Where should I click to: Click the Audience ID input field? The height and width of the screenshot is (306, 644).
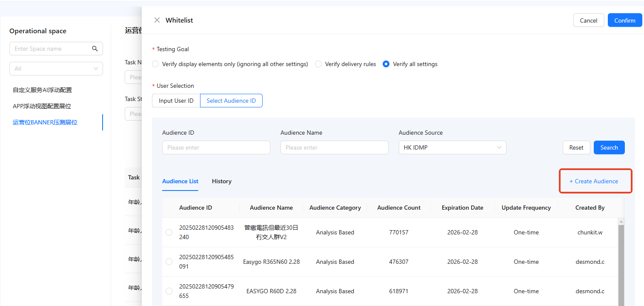(x=216, y=147)
